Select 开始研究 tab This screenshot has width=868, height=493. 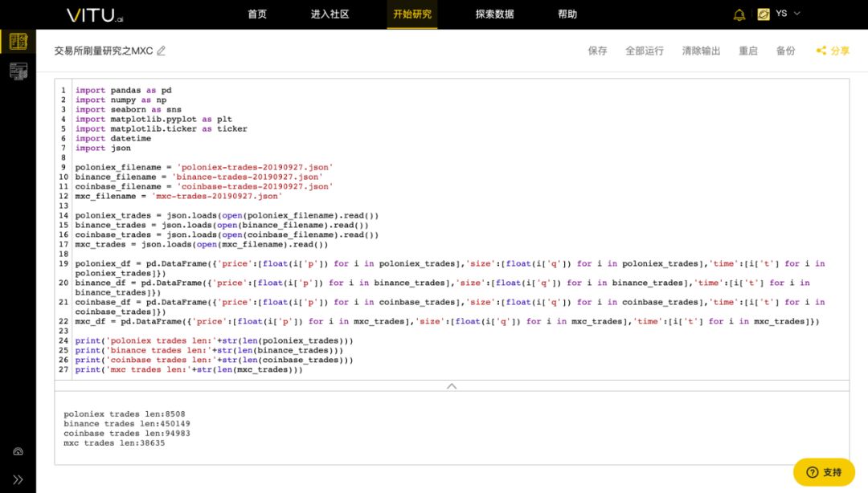pos(411,14)
